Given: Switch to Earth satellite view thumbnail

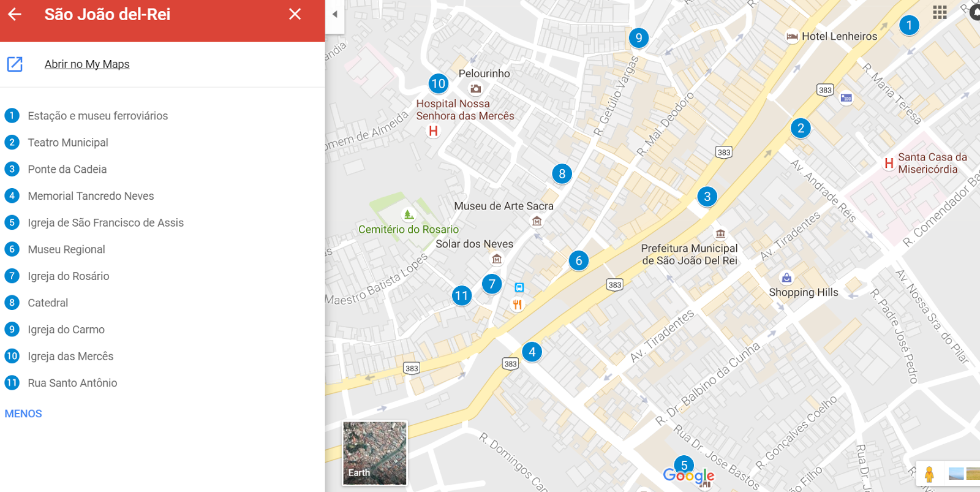Looking at the screenshot, I should pos(375,453).
